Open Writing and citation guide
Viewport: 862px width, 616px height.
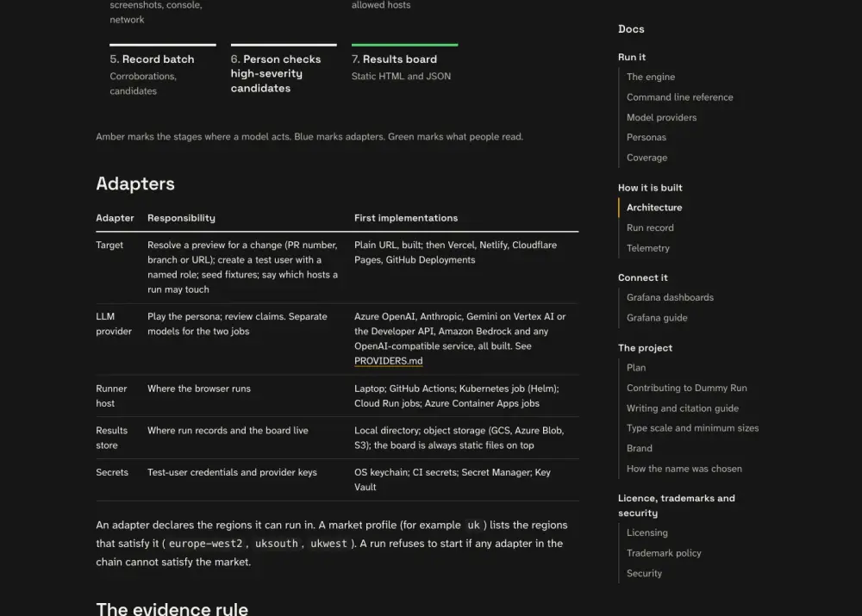(x=682, y=408)
